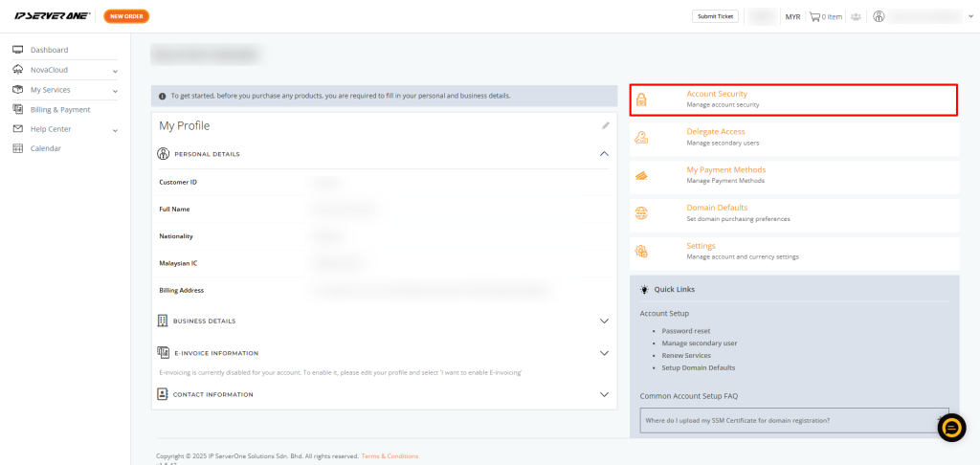Image resolution: width=980 pixels, height=465 pixels.
Task: Click the info icon in the notice banner
Action: (163, 97)
